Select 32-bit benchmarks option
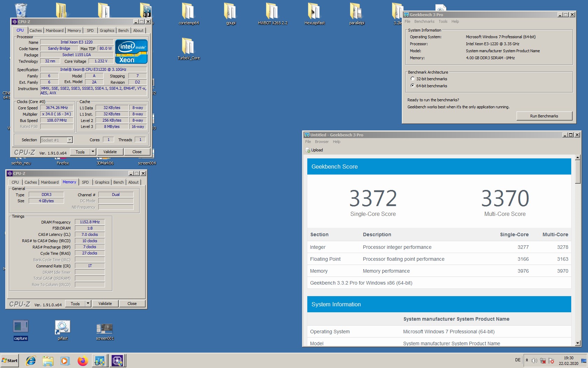This screenshot has height=368, width=588. [413, 79]
